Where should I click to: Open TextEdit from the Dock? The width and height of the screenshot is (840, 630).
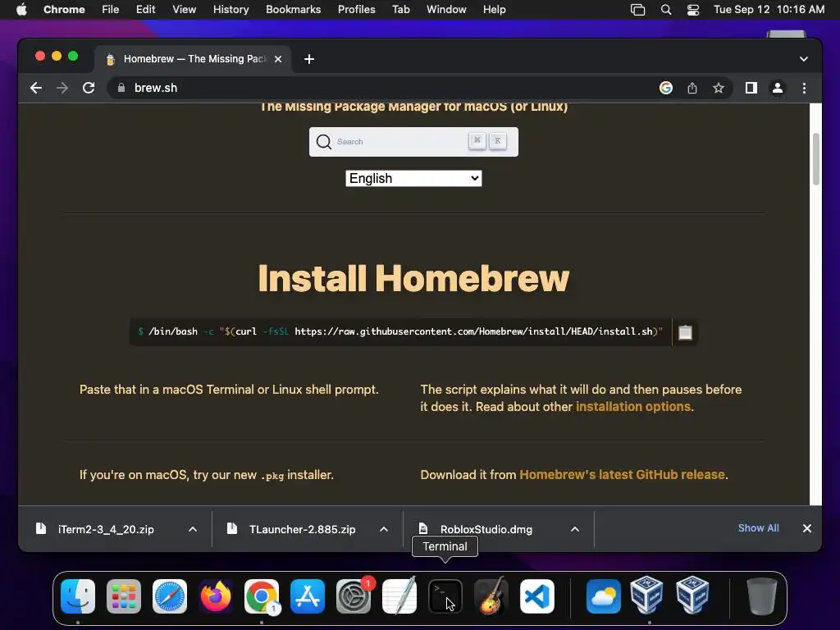click(399, 596)
